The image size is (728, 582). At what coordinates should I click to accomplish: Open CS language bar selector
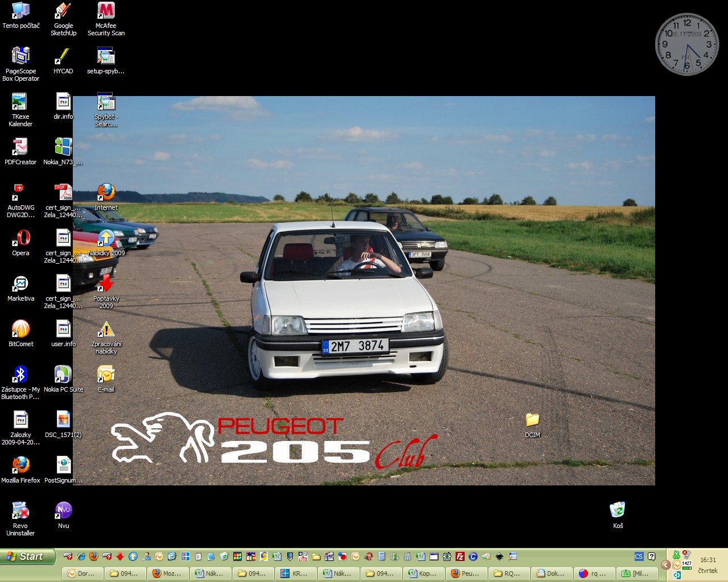[x=639, y=557]
